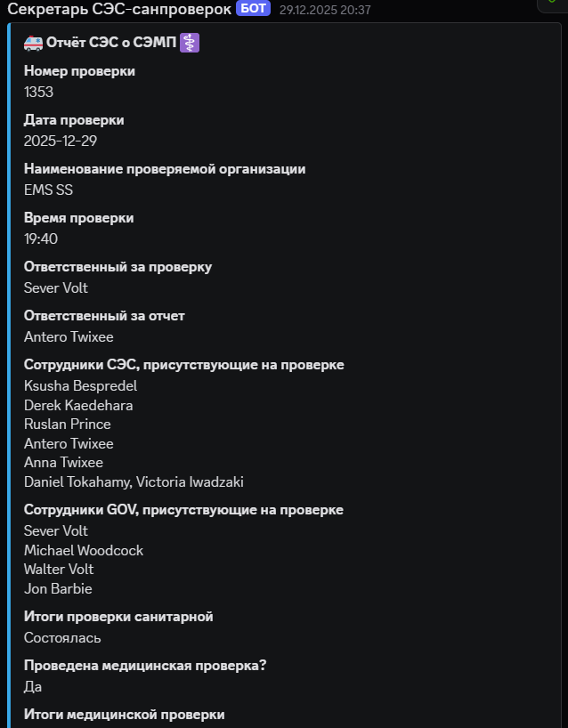Click the medical symbol emoji after СЭМП
568x728 pixels.
tap(190, 43)
